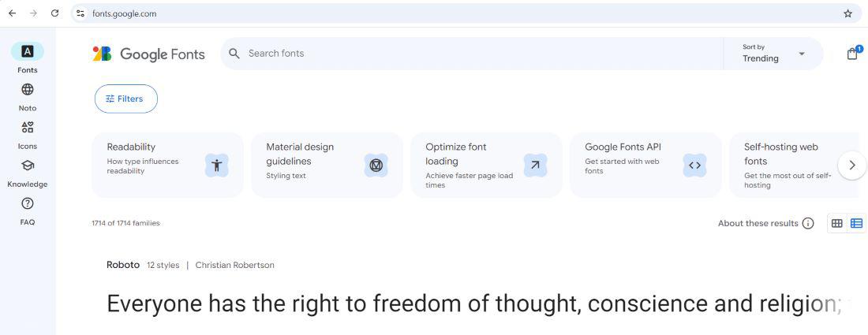
Task: Click the info icon beside About these results
Action: point(808,223)
